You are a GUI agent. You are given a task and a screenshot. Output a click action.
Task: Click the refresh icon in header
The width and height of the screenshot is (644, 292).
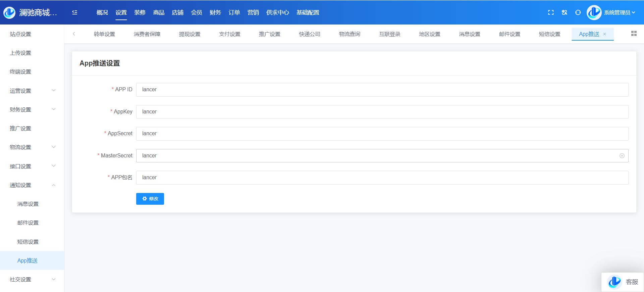[578, 12]
